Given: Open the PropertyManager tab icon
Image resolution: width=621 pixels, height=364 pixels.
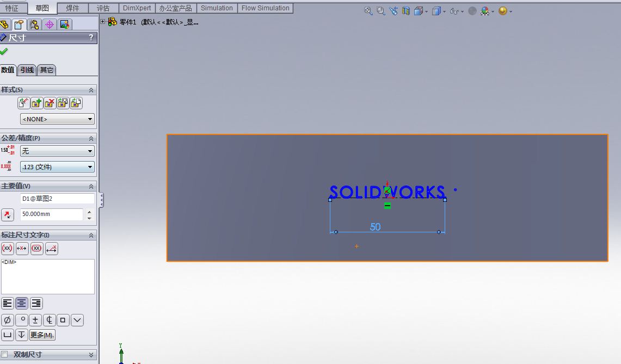Looking at the screenshot, I should point(19,24).
